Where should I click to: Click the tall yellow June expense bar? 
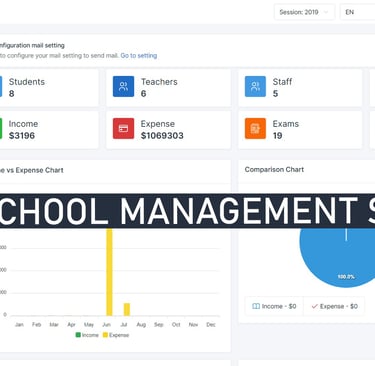tap(109, 272)
